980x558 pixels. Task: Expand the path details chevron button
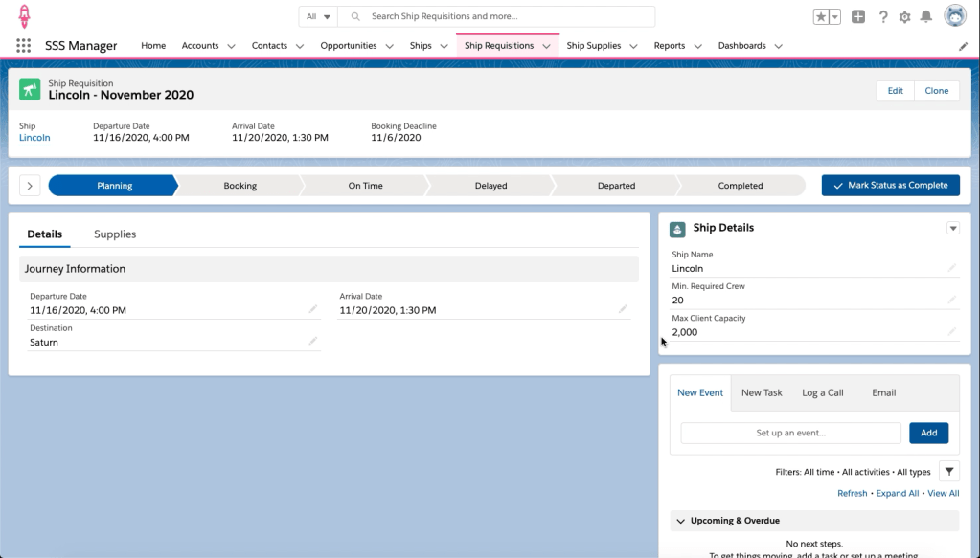tap(29, 186)
